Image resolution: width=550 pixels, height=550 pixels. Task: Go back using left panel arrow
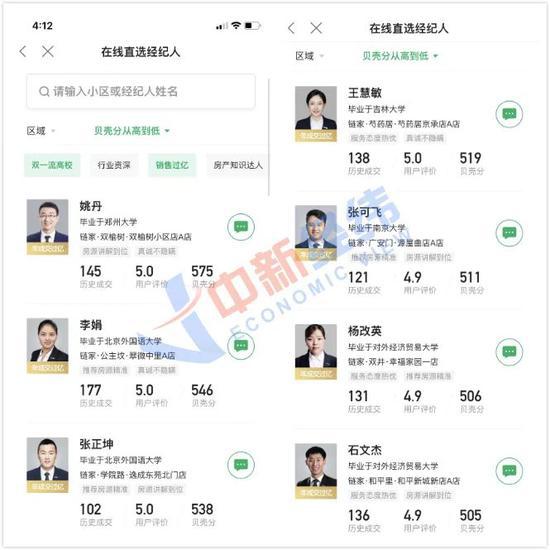click(23, 52)
